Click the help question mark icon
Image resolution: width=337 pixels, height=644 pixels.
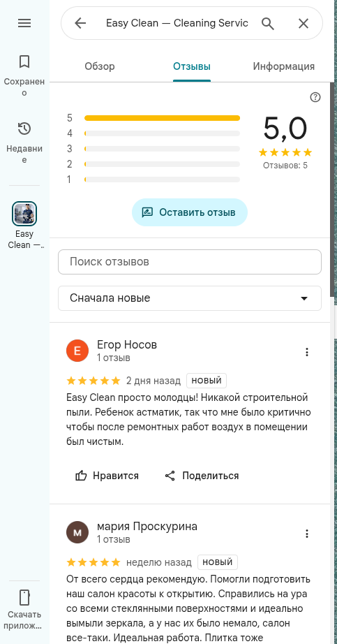tap(315, 97)
